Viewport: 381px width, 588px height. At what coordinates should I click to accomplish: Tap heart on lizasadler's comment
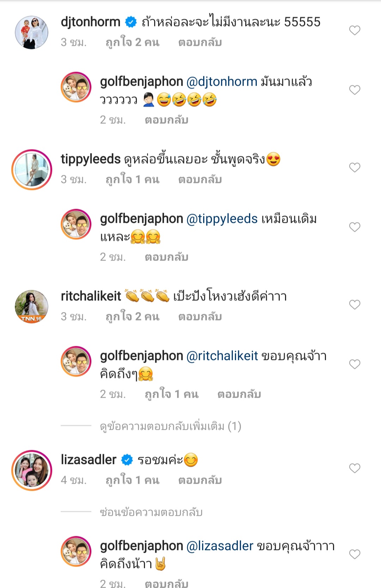click(x=355, y=468)
